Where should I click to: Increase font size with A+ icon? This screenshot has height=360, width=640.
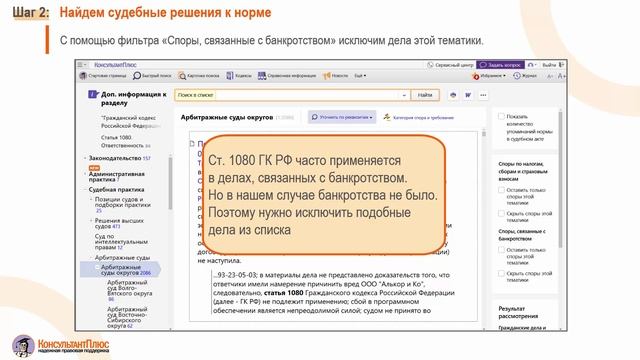tap(561, 76)
